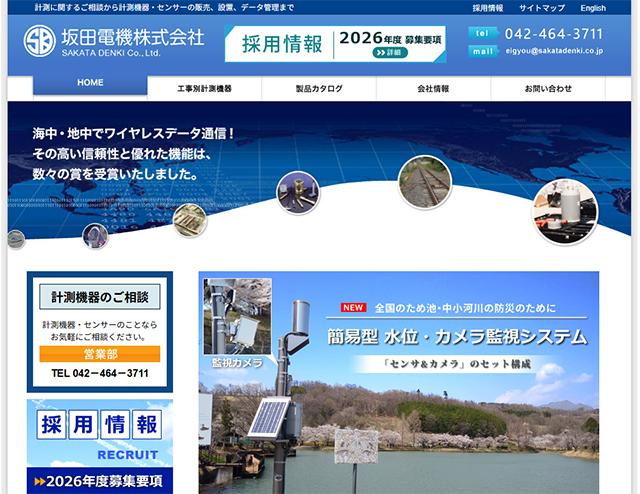640x494 pixels.
Task: Click the brass instrument circular image
Action: click(298, 192)
